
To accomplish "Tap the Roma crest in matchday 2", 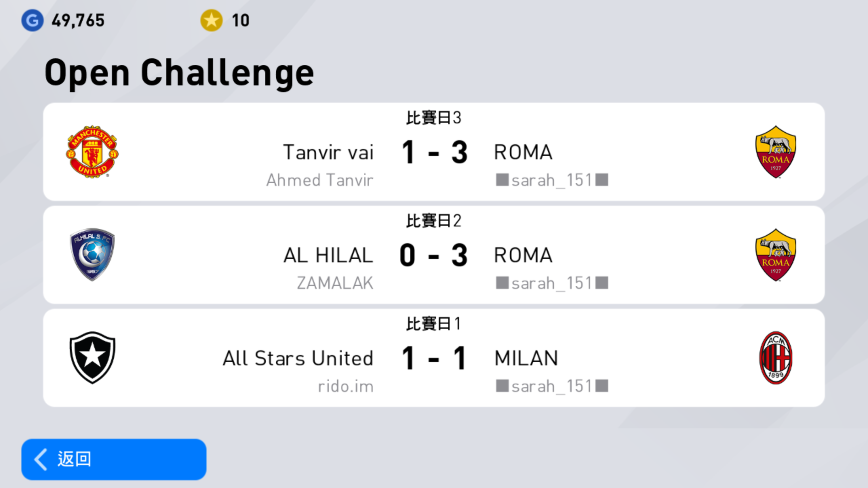I will 775,255.
